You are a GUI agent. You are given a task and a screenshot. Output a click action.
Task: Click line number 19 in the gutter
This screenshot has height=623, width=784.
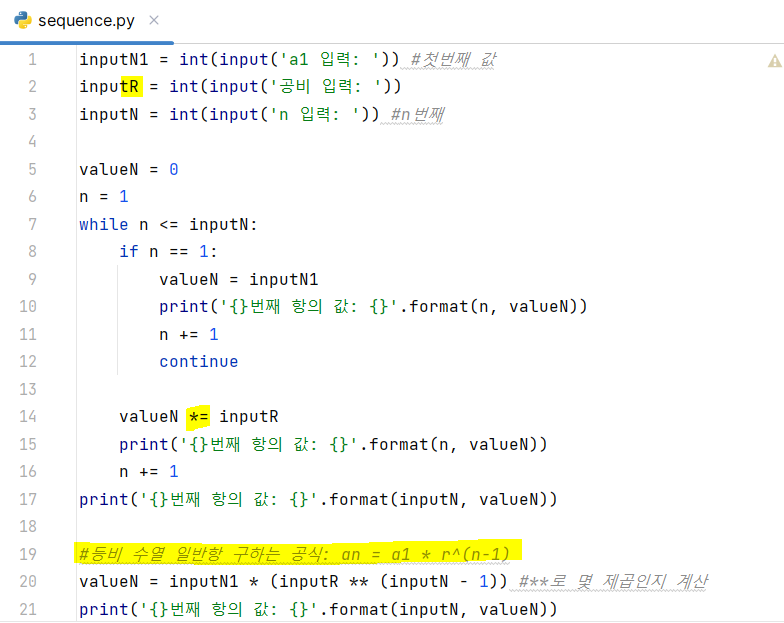coord(28,554)
